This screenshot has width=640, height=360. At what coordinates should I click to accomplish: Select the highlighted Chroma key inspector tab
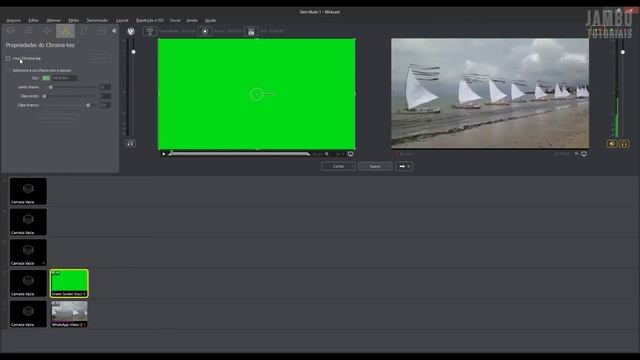[65, 31]
